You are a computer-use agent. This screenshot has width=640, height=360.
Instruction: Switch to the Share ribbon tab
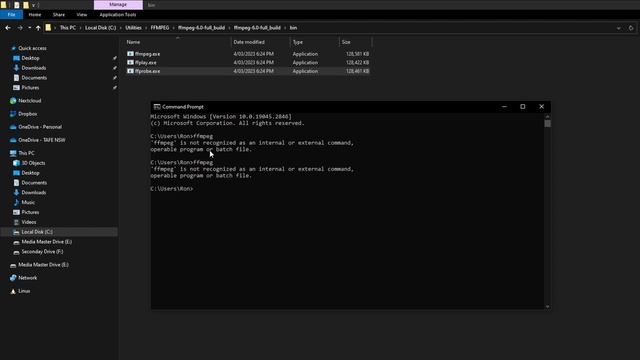click(59, 15)
